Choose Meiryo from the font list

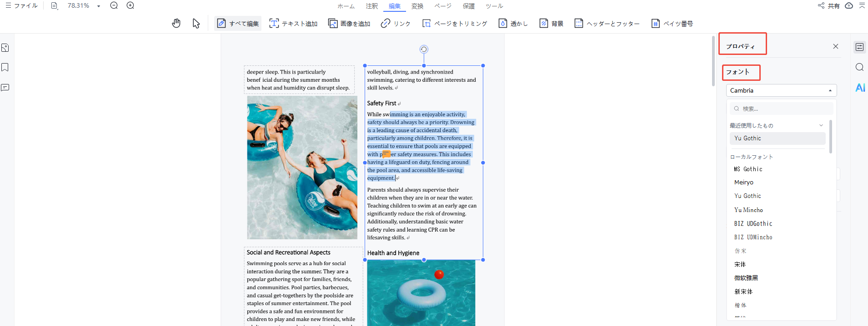coord(744,182)
